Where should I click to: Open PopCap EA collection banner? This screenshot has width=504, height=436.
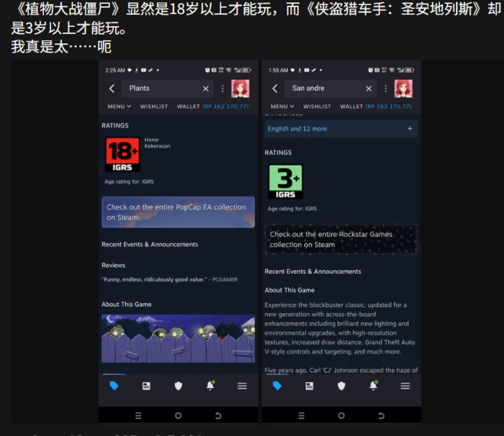(x=178, y=212)
